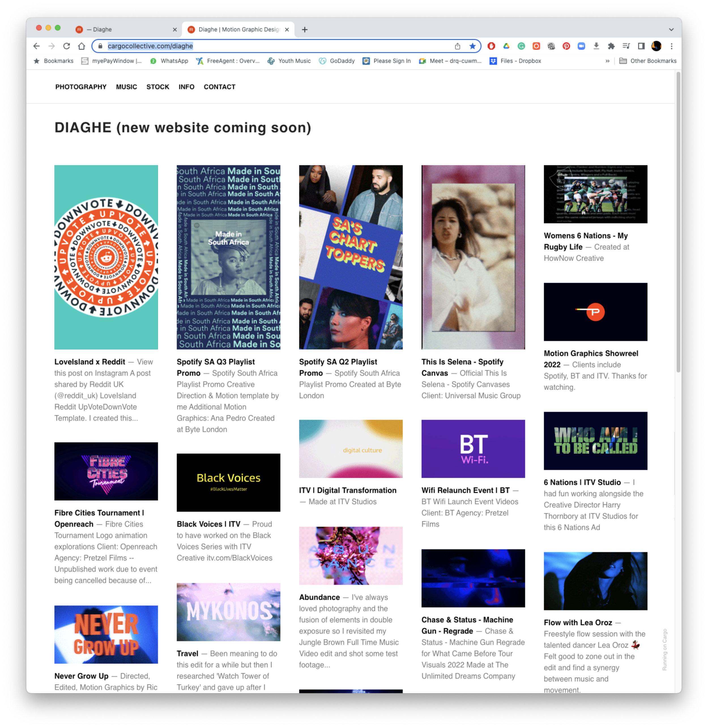
Task: Open the Other Bookmarks folder
Action: tap(648, 61)
